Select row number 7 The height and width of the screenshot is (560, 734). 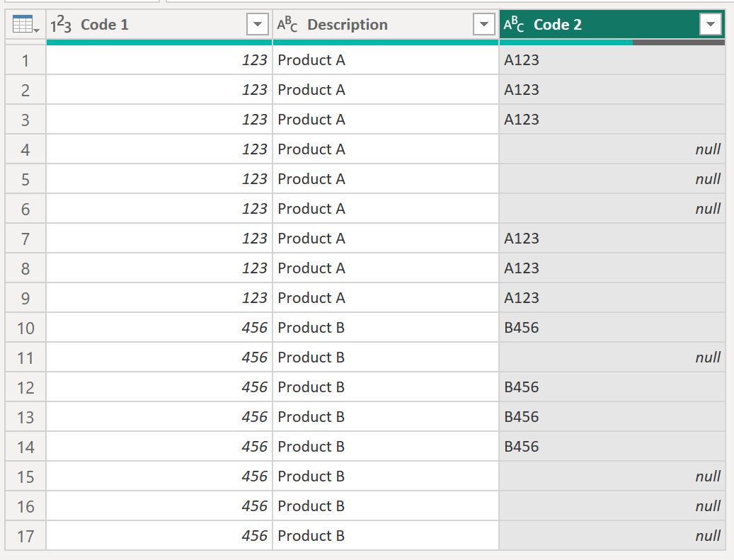pos(25,239)
